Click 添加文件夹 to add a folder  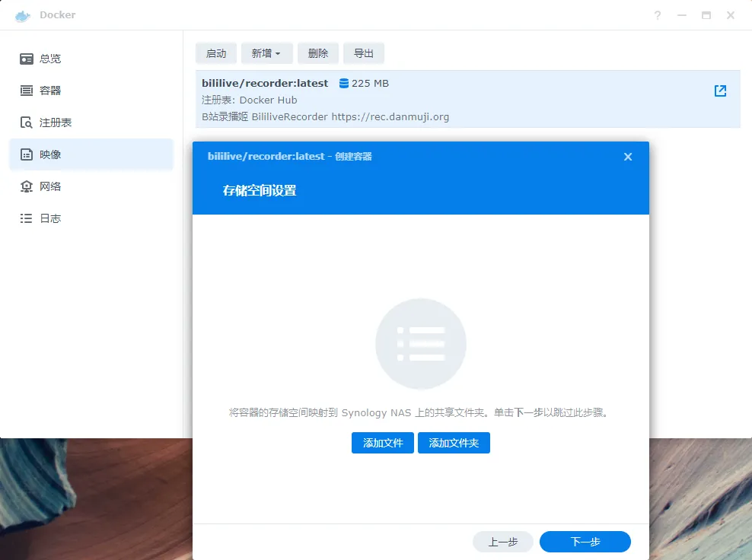click(x=454, y=443)
